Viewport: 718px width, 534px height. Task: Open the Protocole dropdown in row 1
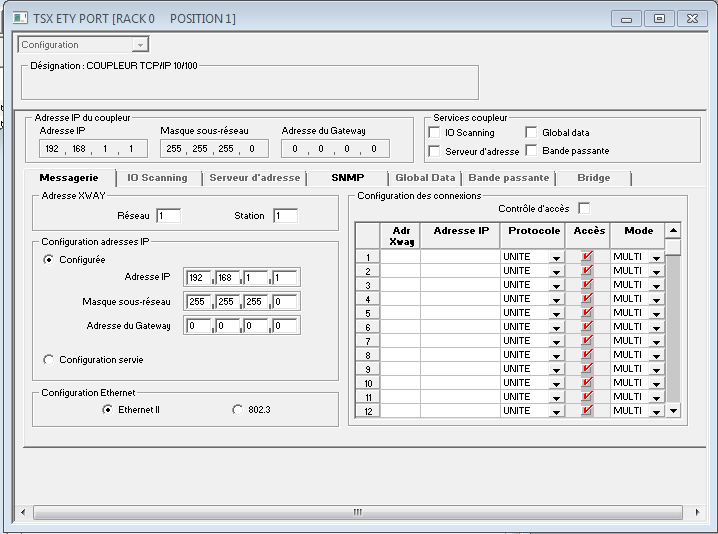tap(555, 257)
